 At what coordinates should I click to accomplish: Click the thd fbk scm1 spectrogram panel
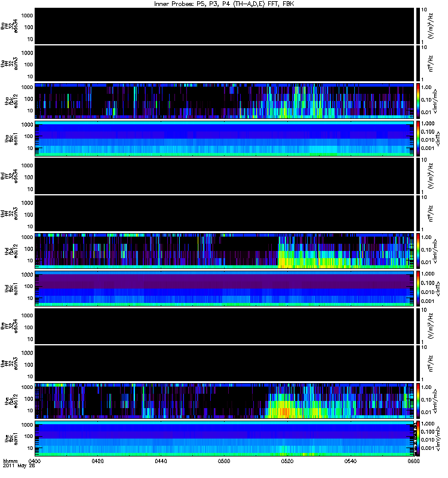tap(225, 289)
